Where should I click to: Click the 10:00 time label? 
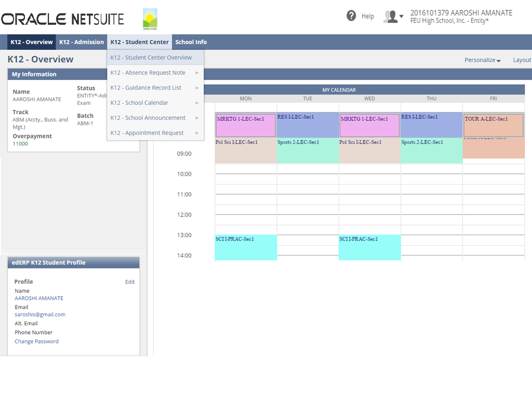(184, 174)
